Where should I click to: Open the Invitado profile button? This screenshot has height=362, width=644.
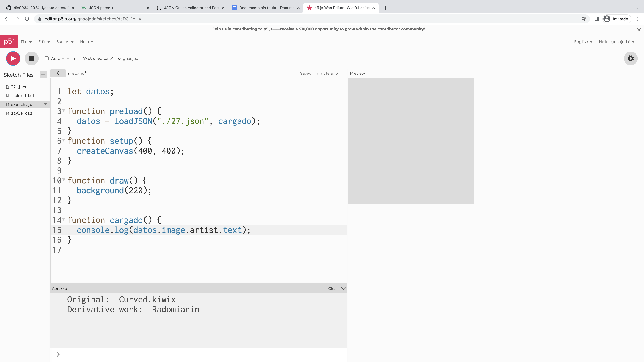coord(617,19)
